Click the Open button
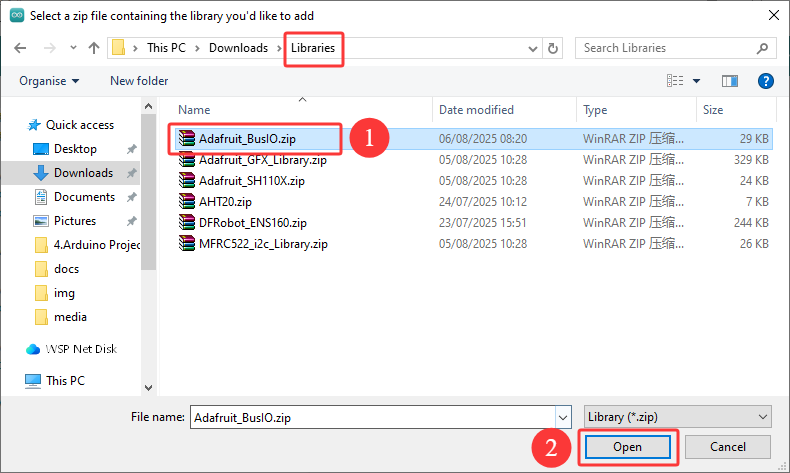The image size is (790, 473). 627,447
